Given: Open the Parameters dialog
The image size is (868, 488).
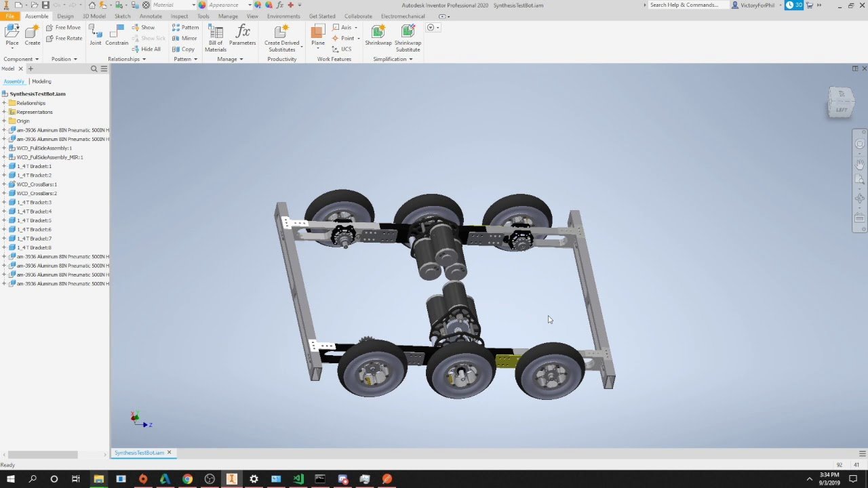Looking at the screenshot, I should tap(242, 35).
